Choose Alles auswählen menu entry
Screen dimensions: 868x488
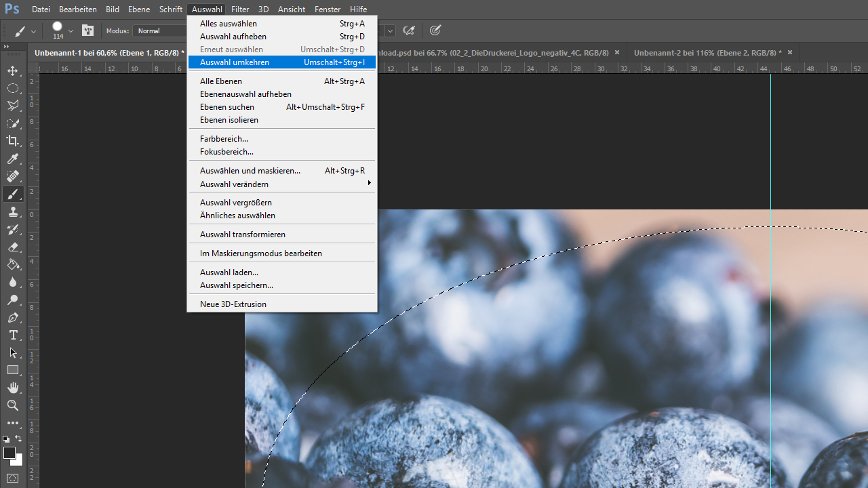[281, 23]
